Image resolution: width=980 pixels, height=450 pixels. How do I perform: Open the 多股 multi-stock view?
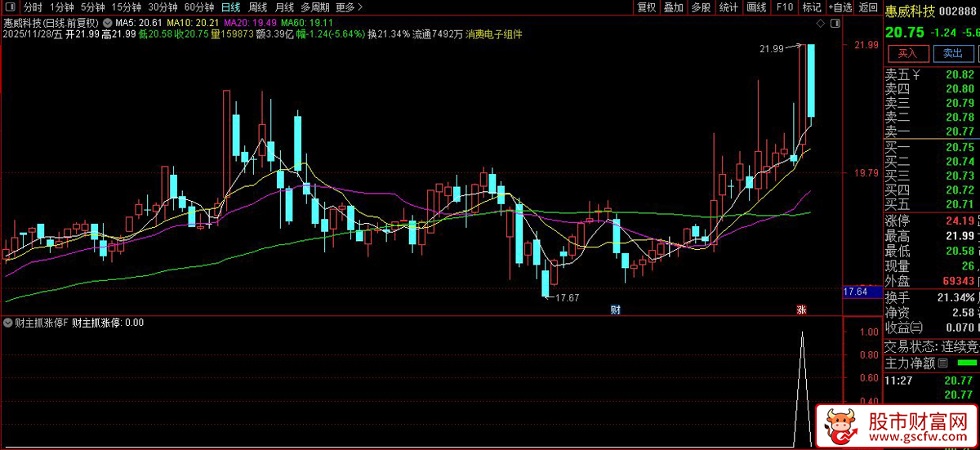[x=701, y=7]
